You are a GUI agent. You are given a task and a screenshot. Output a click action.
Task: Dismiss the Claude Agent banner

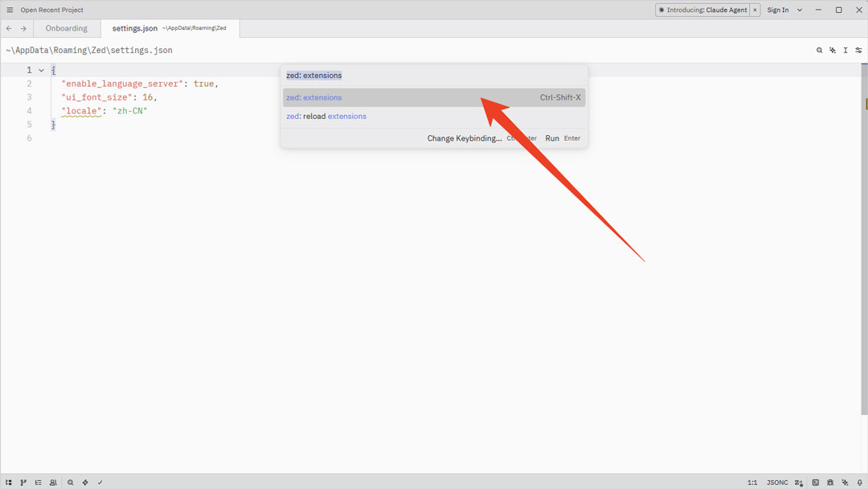(755, 10)
